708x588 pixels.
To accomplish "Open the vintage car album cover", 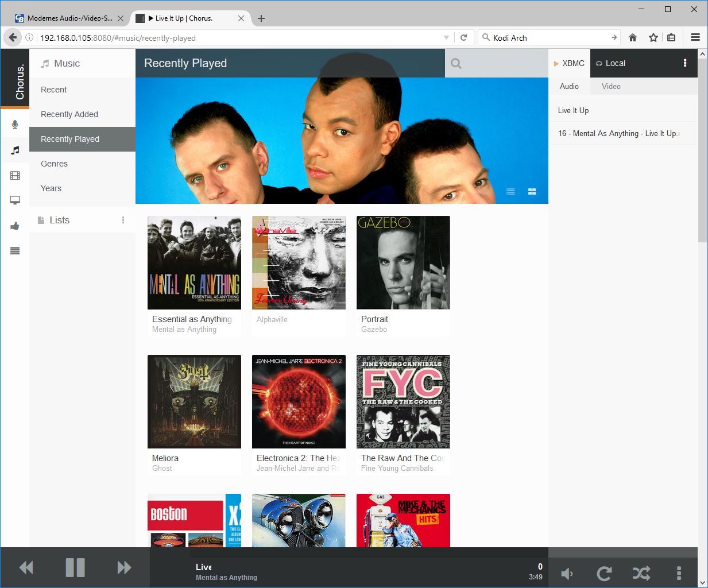I will 299,520.
